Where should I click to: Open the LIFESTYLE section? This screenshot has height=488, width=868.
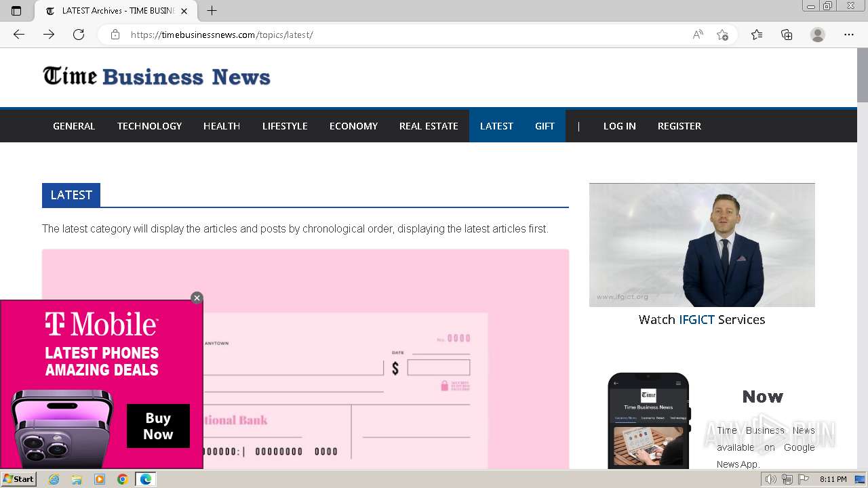click(285, 126)
